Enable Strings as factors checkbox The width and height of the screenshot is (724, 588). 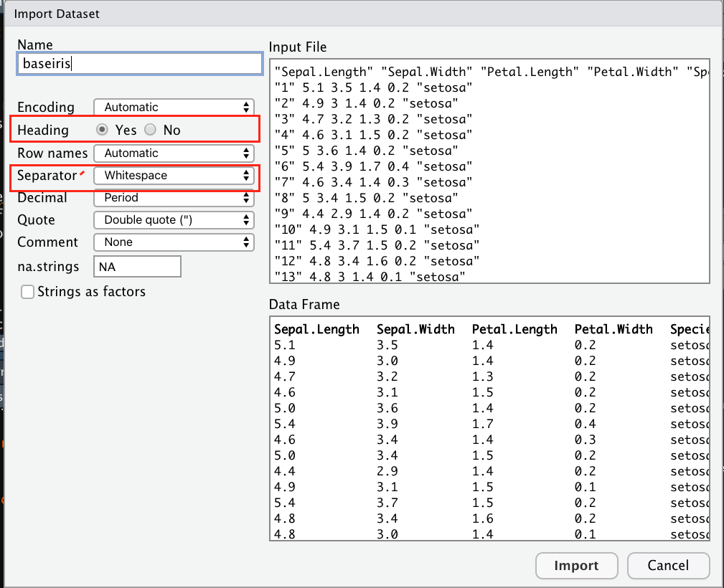[28, 292]
